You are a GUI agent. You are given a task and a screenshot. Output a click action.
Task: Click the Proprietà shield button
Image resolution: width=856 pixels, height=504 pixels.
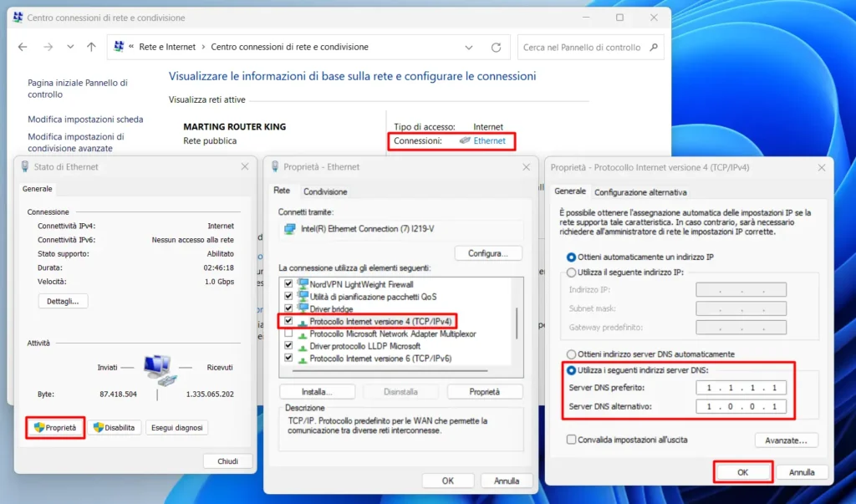55,428
